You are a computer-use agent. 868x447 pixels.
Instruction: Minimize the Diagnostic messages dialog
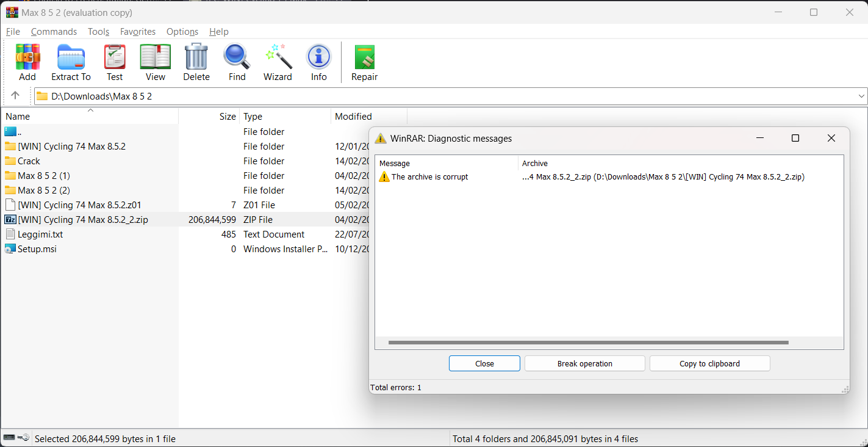[x=759, y=138]
